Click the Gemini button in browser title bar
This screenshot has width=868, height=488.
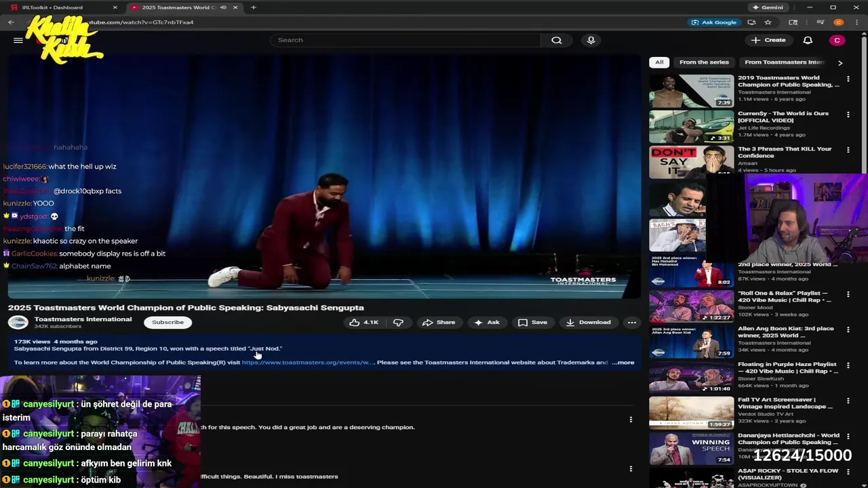point(767,7)
